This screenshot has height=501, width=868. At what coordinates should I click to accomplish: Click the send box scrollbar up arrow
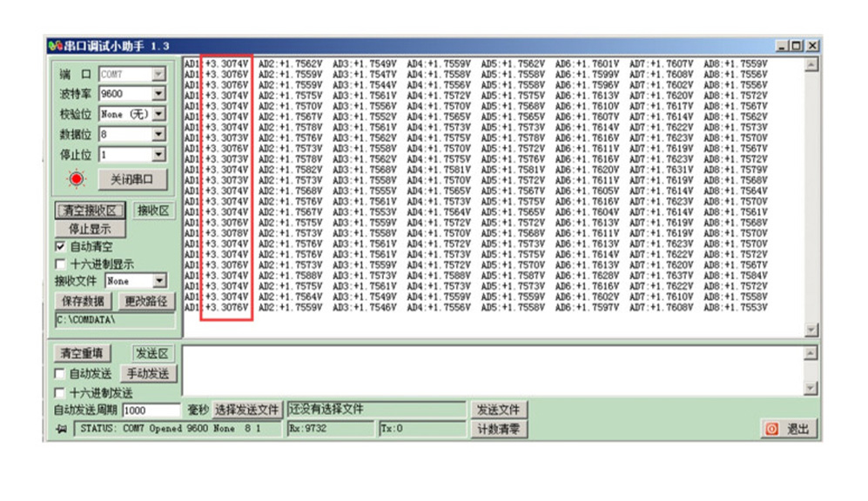(x=811, y=353)
